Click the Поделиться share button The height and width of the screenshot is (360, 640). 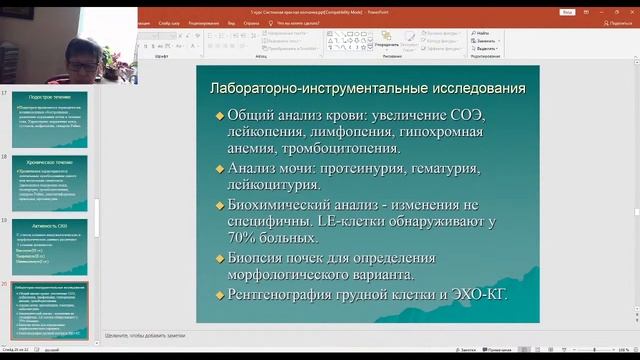pyautogui.click(x=618, y=23)
